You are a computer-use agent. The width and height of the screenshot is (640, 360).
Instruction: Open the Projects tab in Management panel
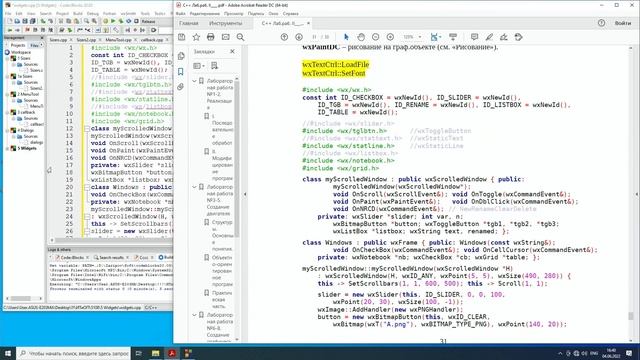coord(18,45)
